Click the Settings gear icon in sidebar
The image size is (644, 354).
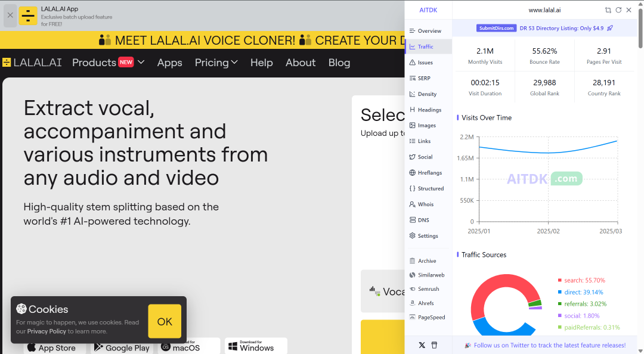413,236
